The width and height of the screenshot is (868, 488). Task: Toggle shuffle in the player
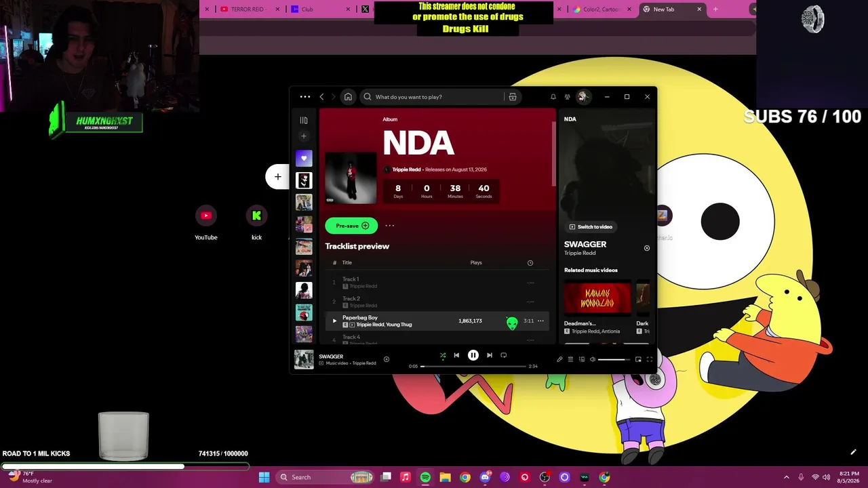[442, 355]
